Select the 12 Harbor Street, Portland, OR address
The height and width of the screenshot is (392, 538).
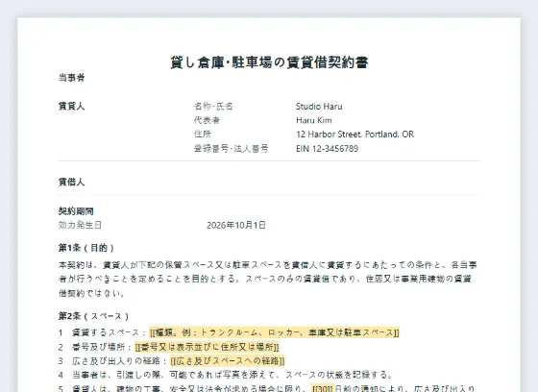[355, 134]
